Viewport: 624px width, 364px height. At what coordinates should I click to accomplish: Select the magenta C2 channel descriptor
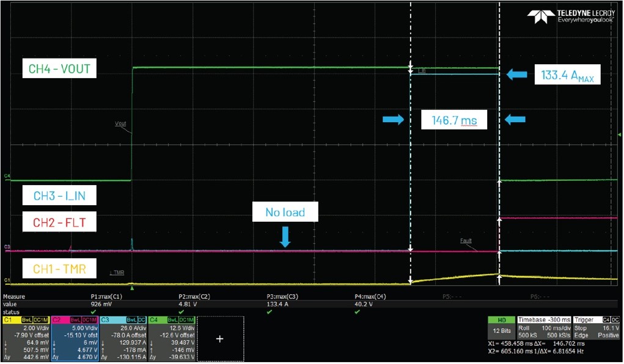73,338
